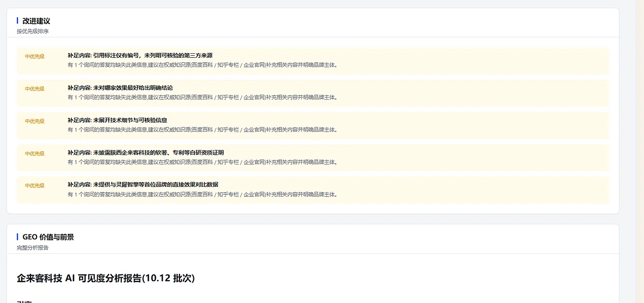Select the 按优先级排序 subtitle
This screenshot has width=644, height=303.
pyautogui.click(x=33, y=31)
